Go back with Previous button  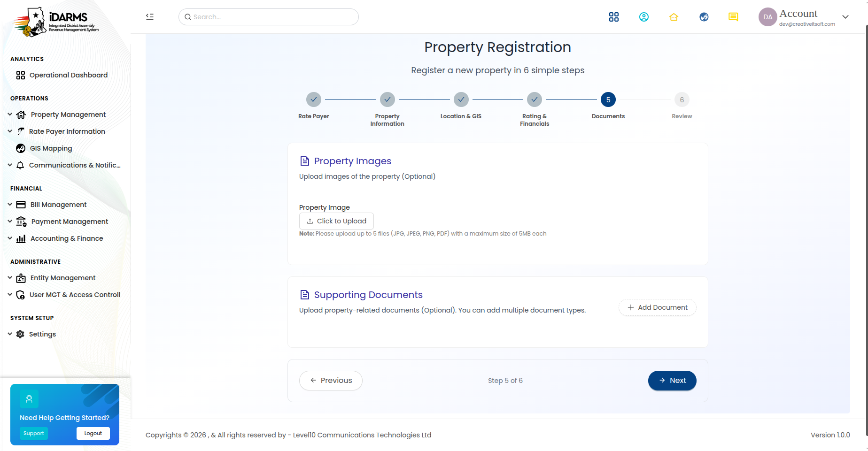coord(331,381)
